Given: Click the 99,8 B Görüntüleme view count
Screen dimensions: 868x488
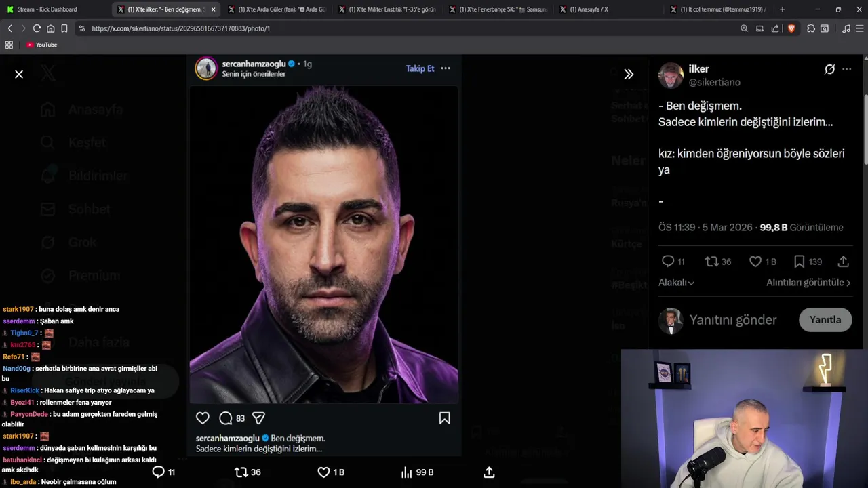Looking at the screenshot, I should (802, 228).
